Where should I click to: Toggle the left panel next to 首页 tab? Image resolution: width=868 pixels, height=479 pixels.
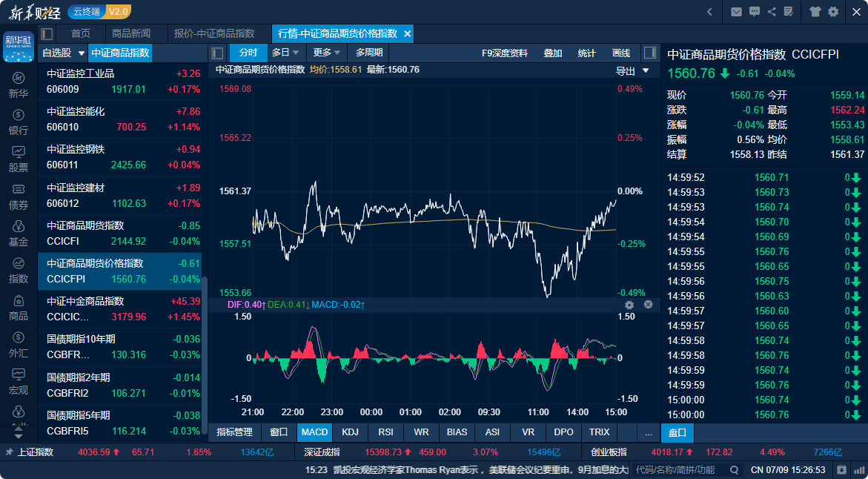[47, 34]
